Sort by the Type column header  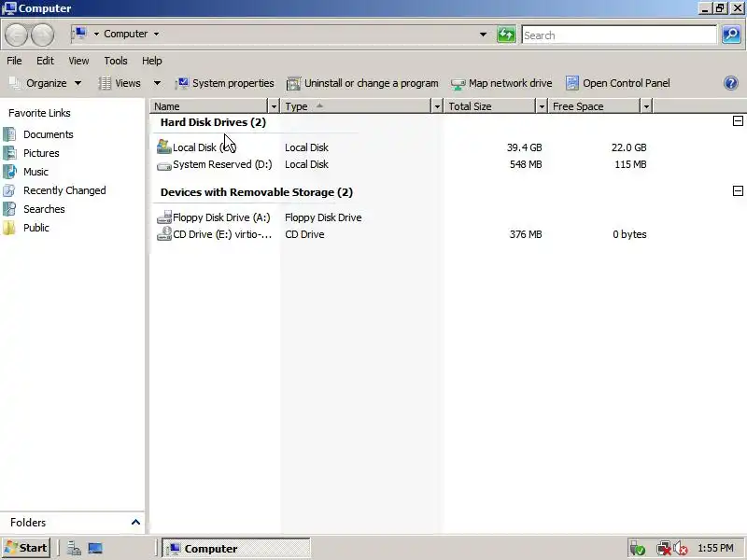click(x=356, y=106)
